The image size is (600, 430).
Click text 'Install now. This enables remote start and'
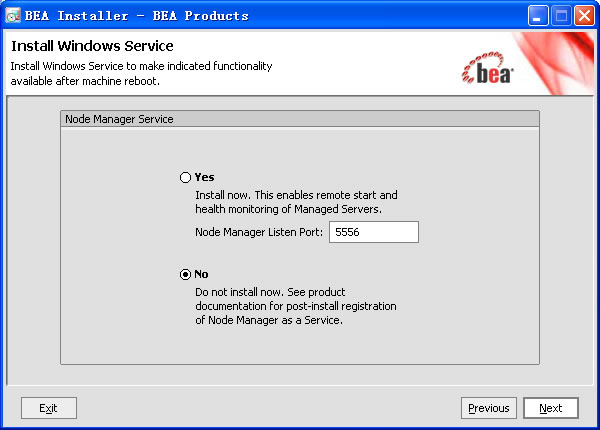click(296, 195)
